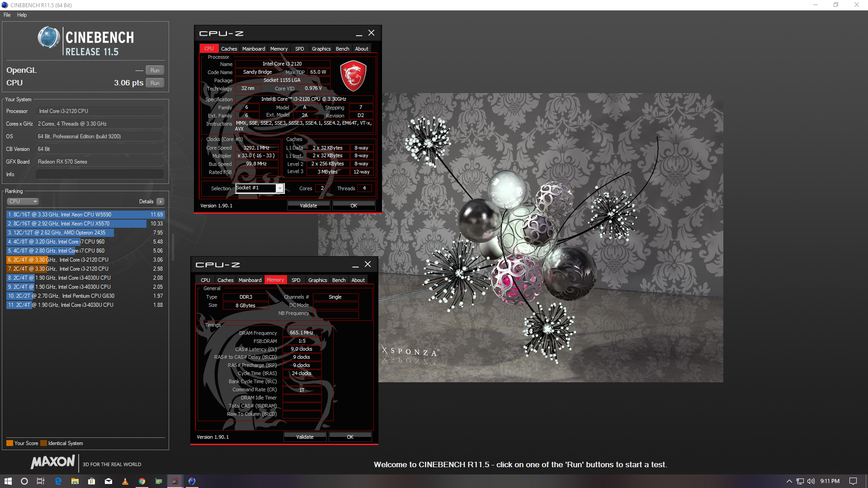Open Mainboard tab in bottom CPU-Z window
868x488 pixels.
tap(250, 280)
